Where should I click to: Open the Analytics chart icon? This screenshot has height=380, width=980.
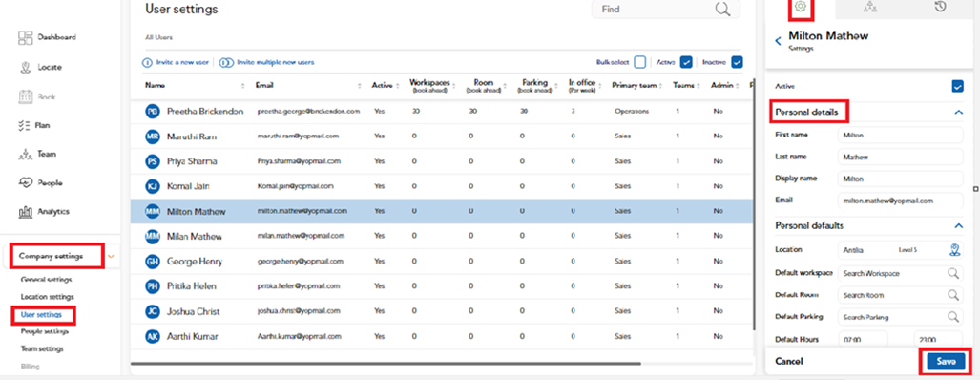point(25,212)
